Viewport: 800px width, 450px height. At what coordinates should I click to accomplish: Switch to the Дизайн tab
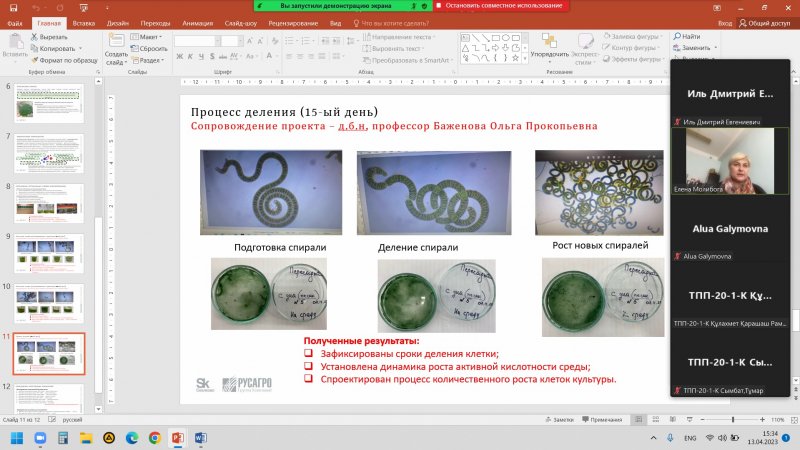118,23
